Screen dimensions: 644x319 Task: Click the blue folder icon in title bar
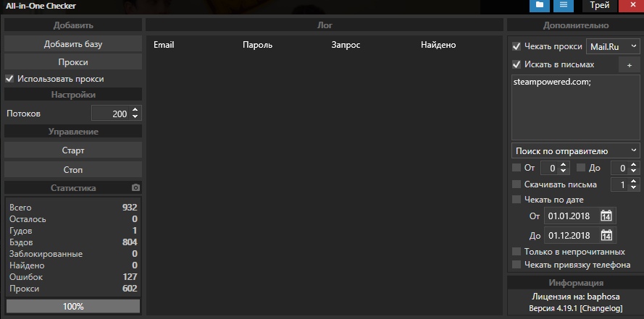click(538, 6)
